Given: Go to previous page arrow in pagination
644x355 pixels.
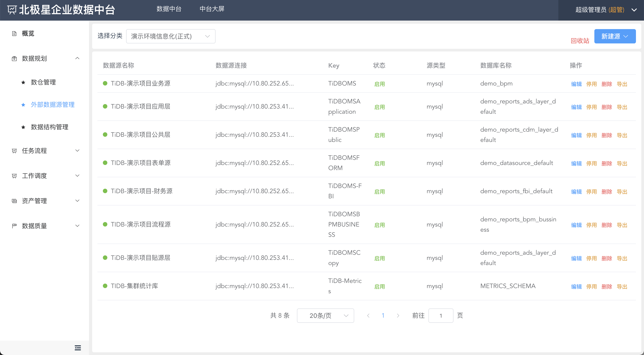Looking at the screenshot, I should (368, 316).
